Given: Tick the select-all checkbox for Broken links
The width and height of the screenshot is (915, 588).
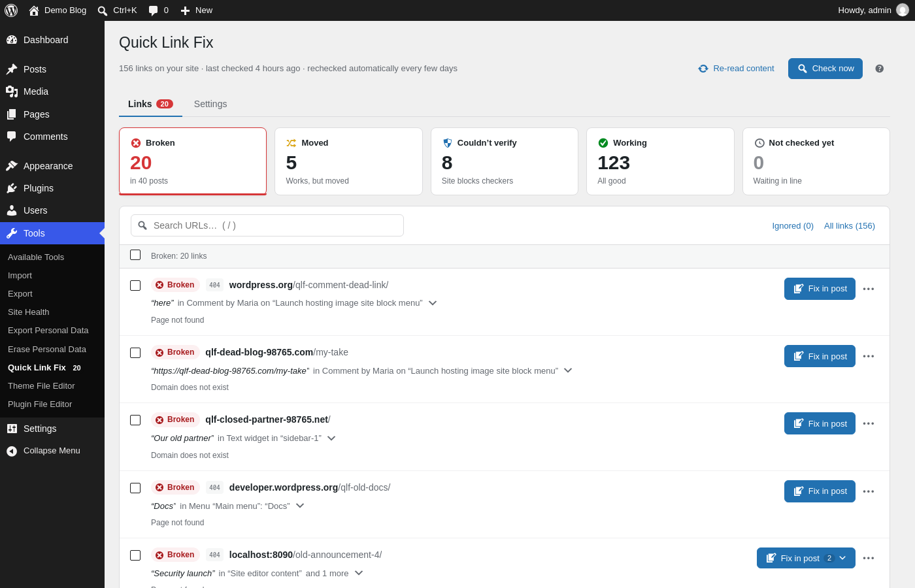Looking at the screenshot, I should (x=135, y=255).
